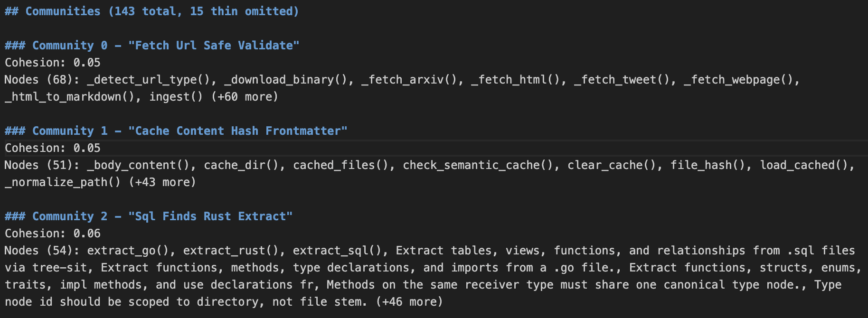The image size is (868, 318).
Task: Click the '(+46 more)' text
Action: pos(409,302)
